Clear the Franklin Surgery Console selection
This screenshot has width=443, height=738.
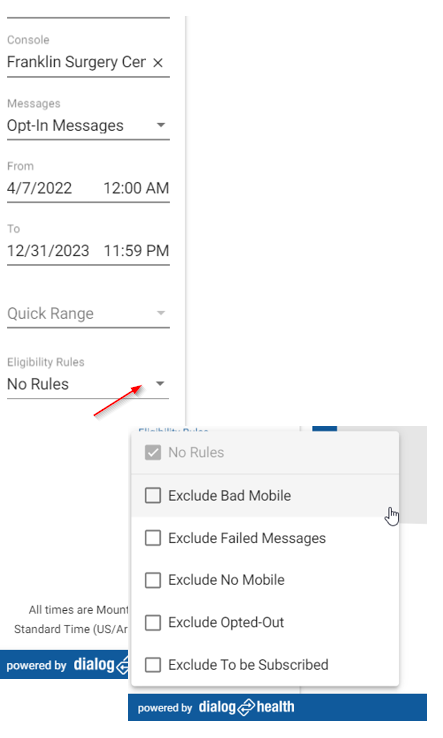click(x=158, y=63)
